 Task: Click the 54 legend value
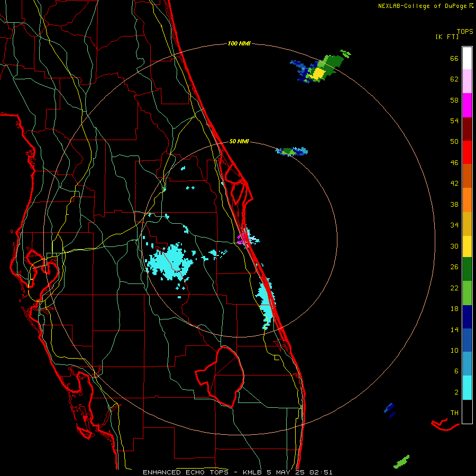[454, 121]
